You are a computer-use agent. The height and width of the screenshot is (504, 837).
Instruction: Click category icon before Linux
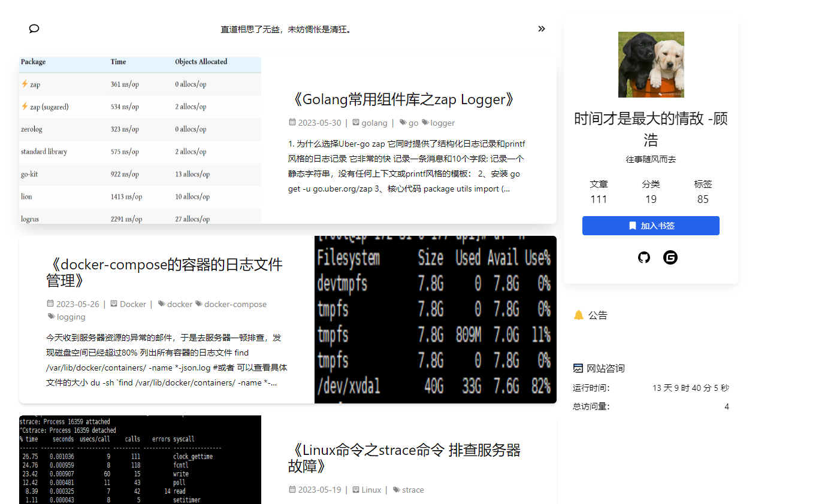click(x=356, y=489)
